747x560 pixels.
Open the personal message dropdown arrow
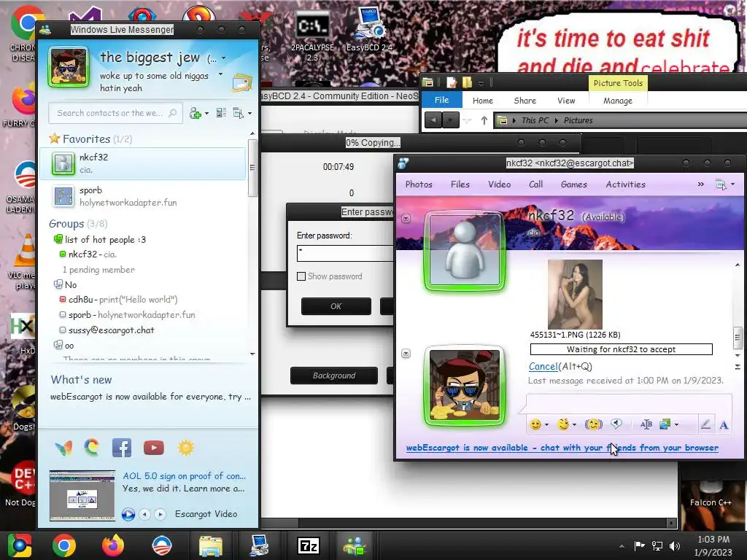pyautogui.click(x=220, y=74)
